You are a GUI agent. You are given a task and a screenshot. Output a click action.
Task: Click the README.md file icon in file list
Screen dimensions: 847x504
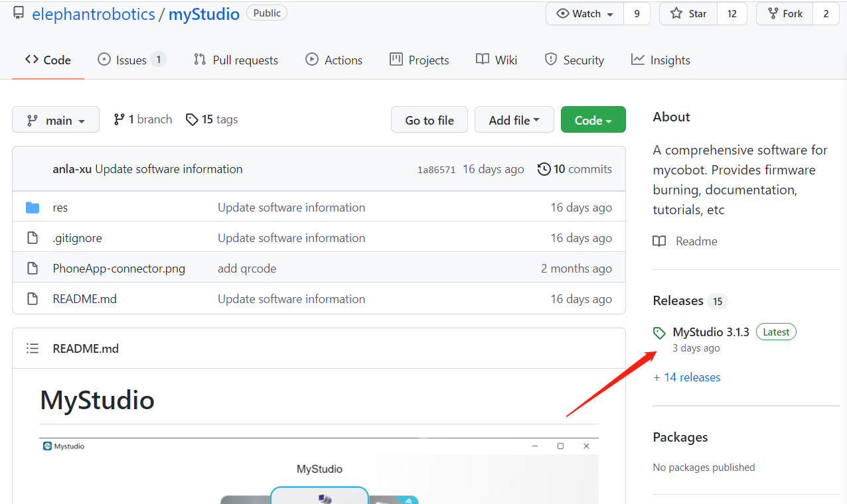coord(33,299)
